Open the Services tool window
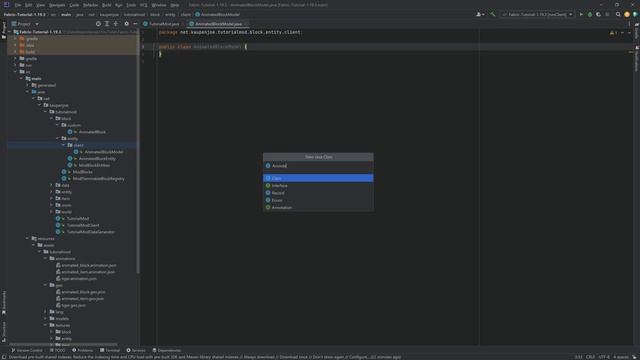Image resolution: width=640 pixels, height=360 pixels. pyautogui.click(x=136, y=350)
